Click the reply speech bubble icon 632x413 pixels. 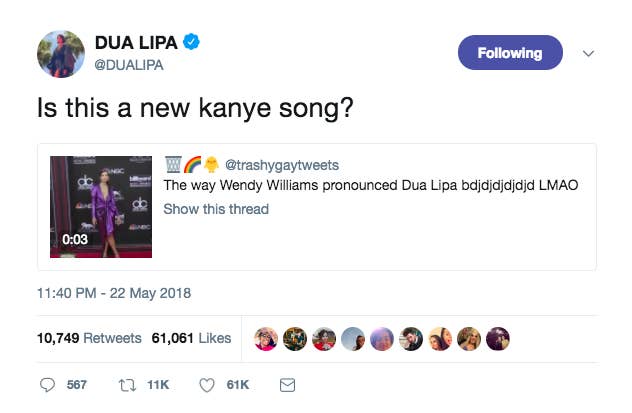47,385
